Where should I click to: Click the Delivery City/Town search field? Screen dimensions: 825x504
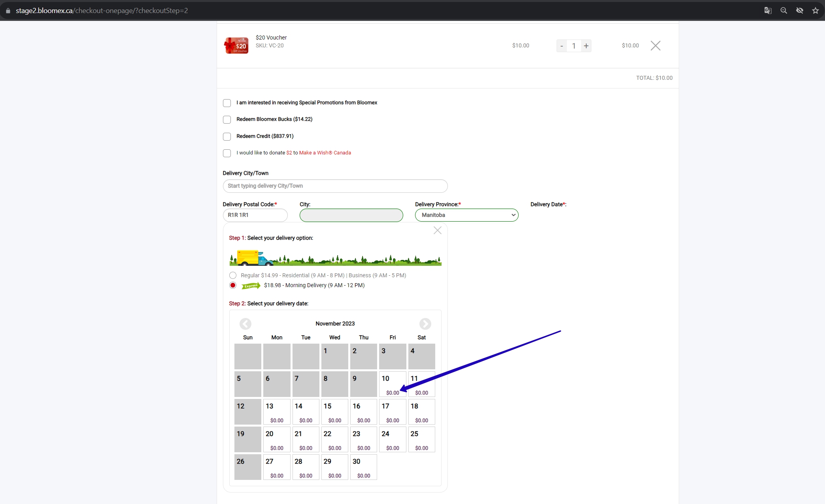[x=335, y=186]
